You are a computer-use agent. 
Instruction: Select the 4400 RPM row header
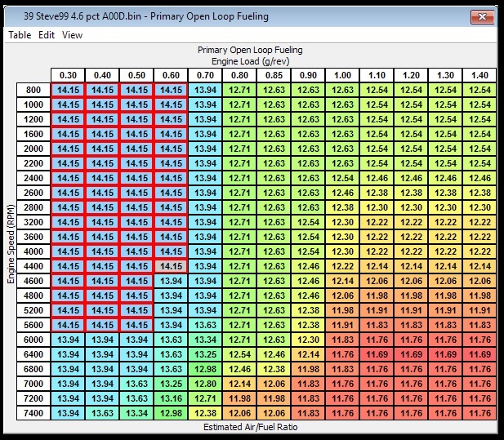(33, 266)
